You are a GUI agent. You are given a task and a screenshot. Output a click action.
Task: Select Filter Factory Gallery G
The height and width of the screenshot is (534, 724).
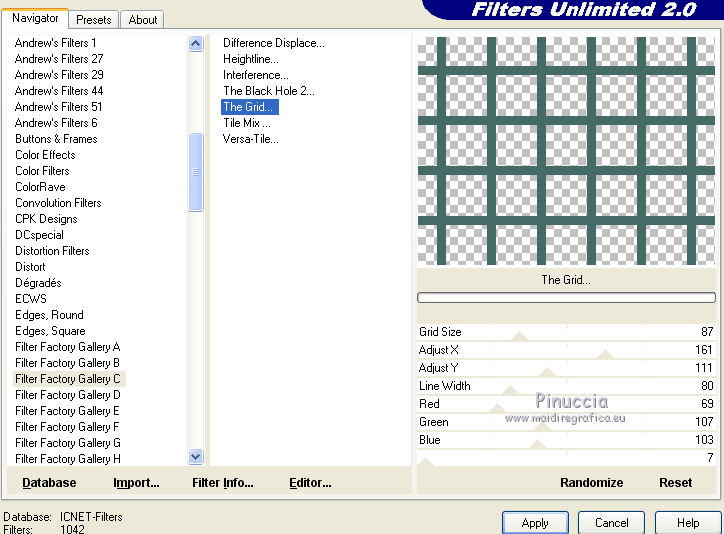click(x=67, y=443)
